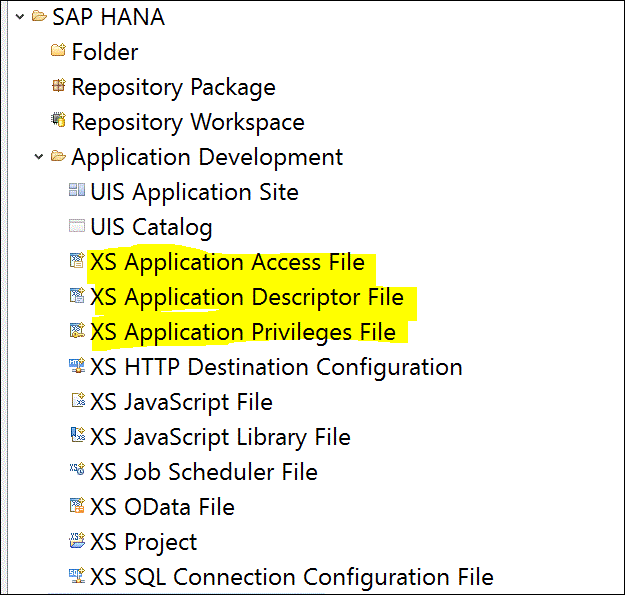Select XS SQL Connection Configuration File
The image size is (625, 595).
click(x=292, y=577)
